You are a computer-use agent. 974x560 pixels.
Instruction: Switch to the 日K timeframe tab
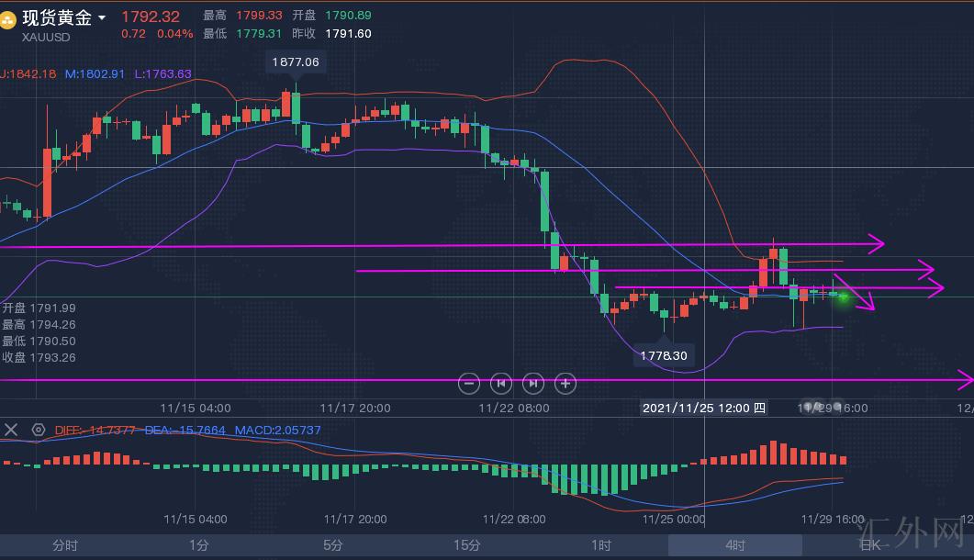(x=868, y=545)
